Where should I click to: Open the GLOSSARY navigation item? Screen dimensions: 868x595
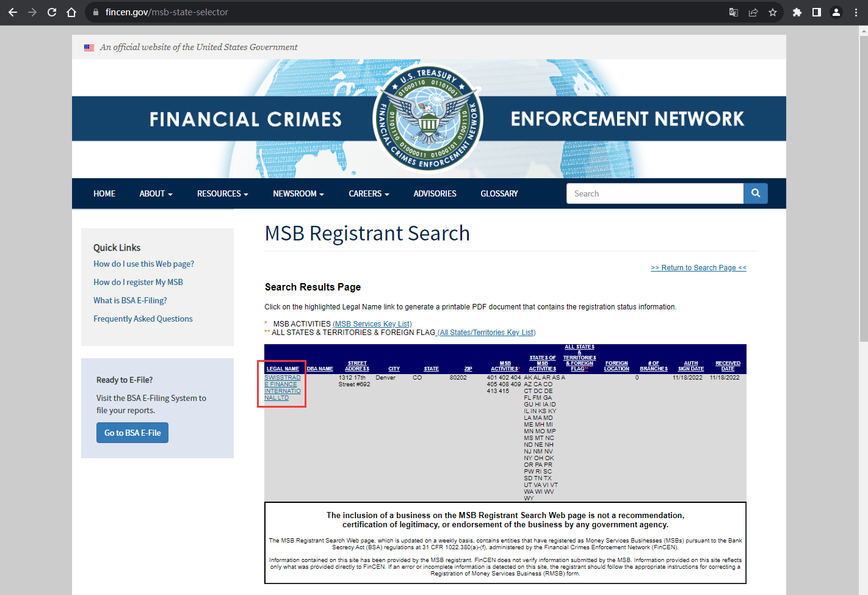[x=499, y=193]
